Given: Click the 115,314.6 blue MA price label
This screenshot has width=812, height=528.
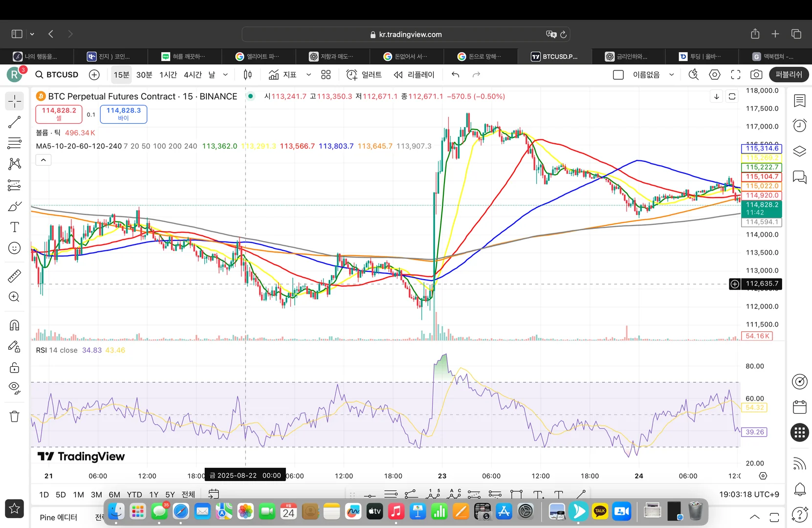Looking at the screenshot, I should coord(762,149).
